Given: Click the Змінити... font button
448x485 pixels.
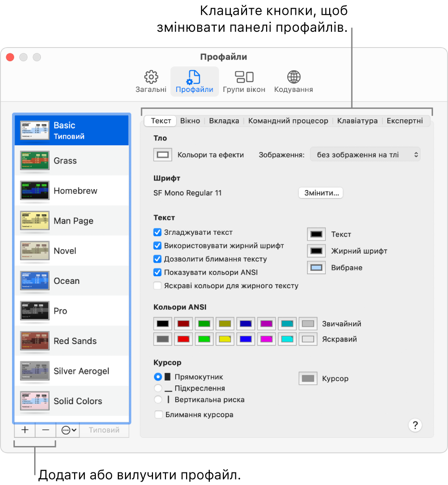Looking at the screenshot, I should pyautogui.click(x=321, y=192).
